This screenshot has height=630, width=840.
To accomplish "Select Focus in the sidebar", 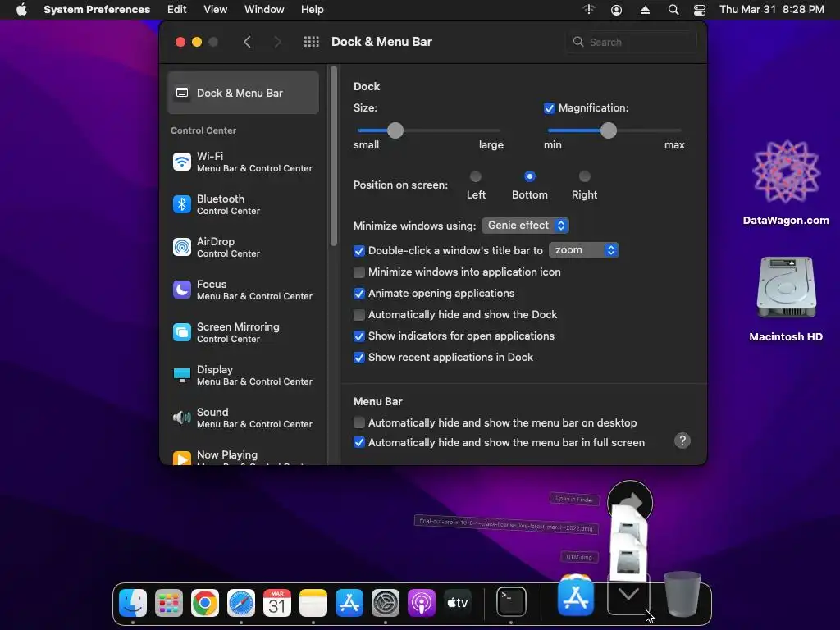I will click(x=243, y=290).
